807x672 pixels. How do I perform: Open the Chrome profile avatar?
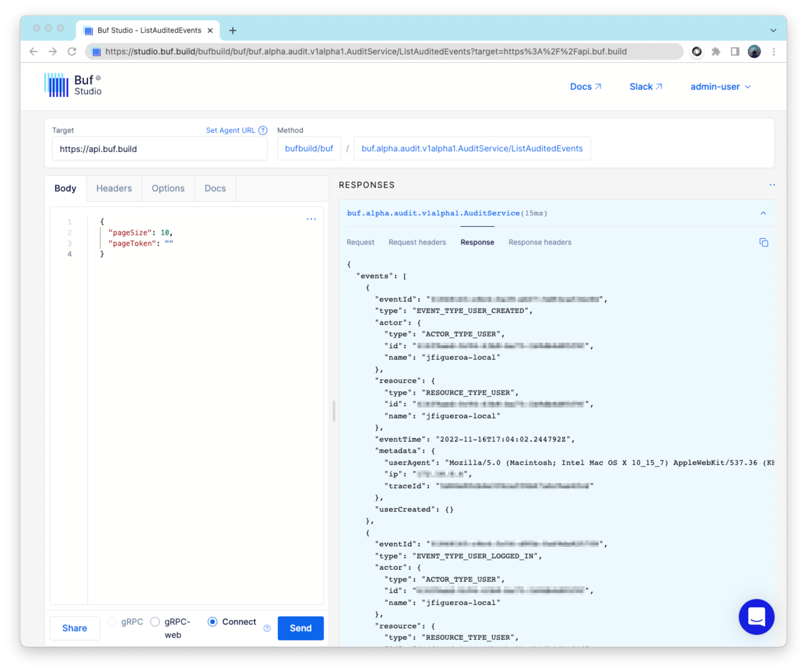(x=754, y=51)
